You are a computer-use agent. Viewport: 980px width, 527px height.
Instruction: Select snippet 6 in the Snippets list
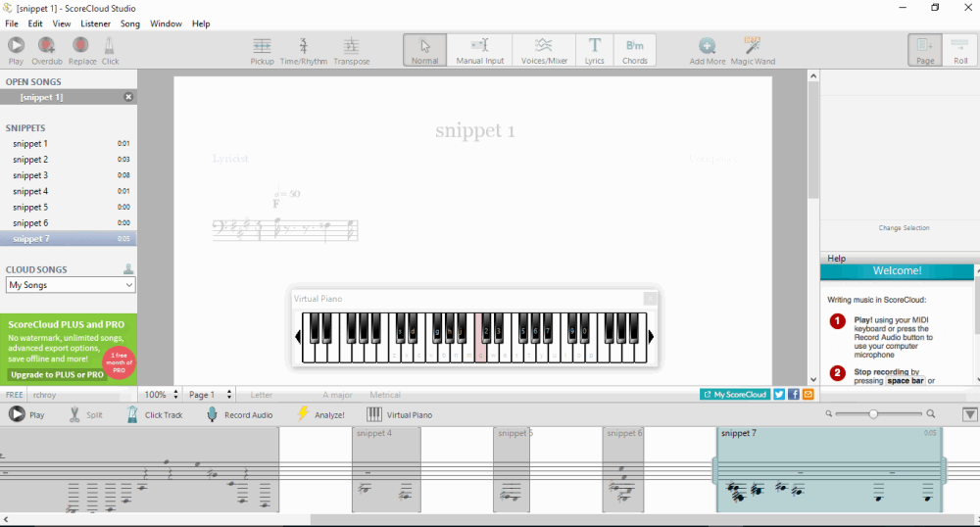[x=69, y=223]
